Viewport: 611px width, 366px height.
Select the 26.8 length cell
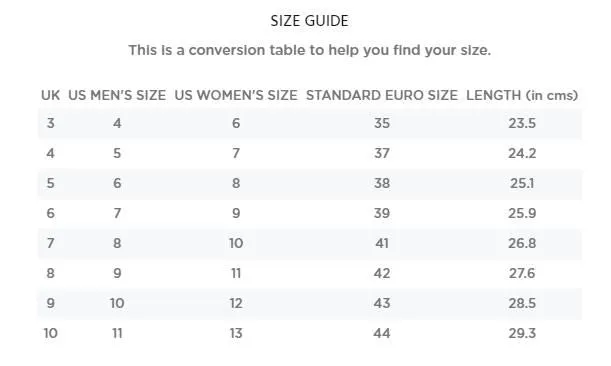tap(522, 244)
